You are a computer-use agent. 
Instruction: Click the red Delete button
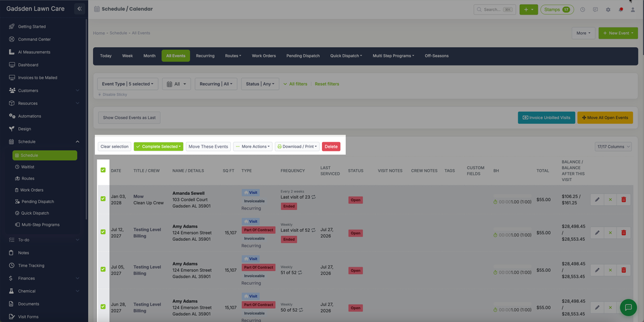[x=331, y=147]
